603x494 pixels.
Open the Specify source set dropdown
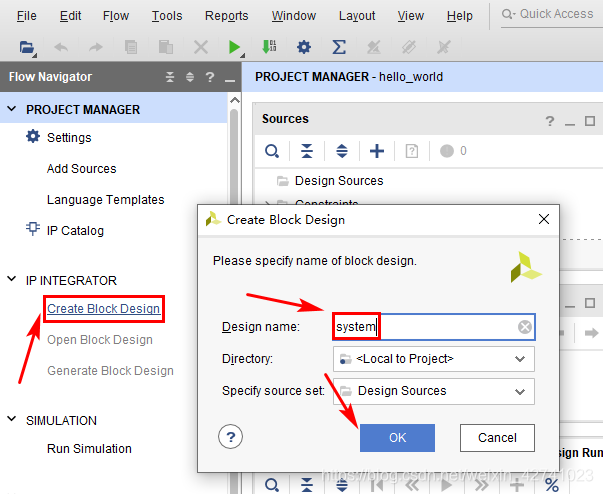pyautogui.click(x=434, y=391)
